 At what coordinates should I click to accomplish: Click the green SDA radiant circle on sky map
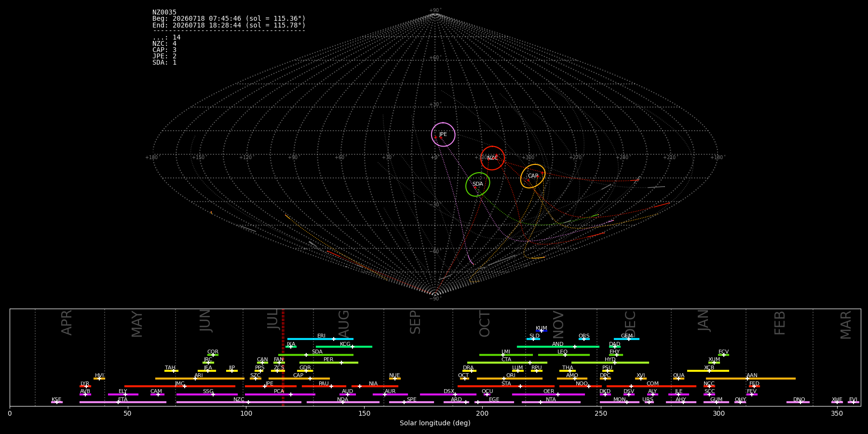478,184
